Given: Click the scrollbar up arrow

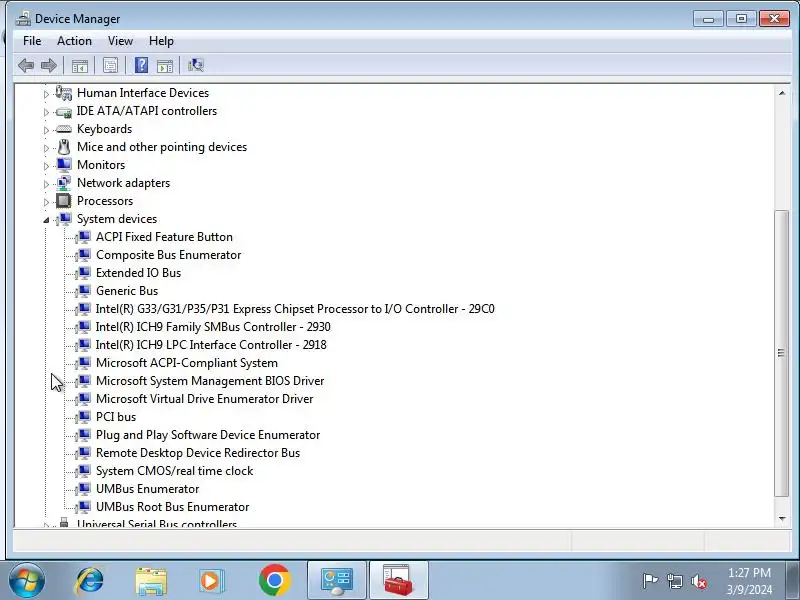Looking at the screenshot, I should (782, 93).
